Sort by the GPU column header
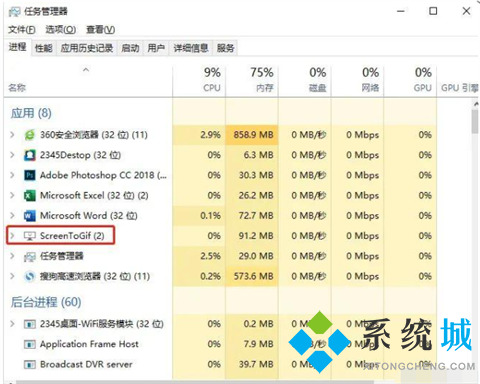 [410, 80]
